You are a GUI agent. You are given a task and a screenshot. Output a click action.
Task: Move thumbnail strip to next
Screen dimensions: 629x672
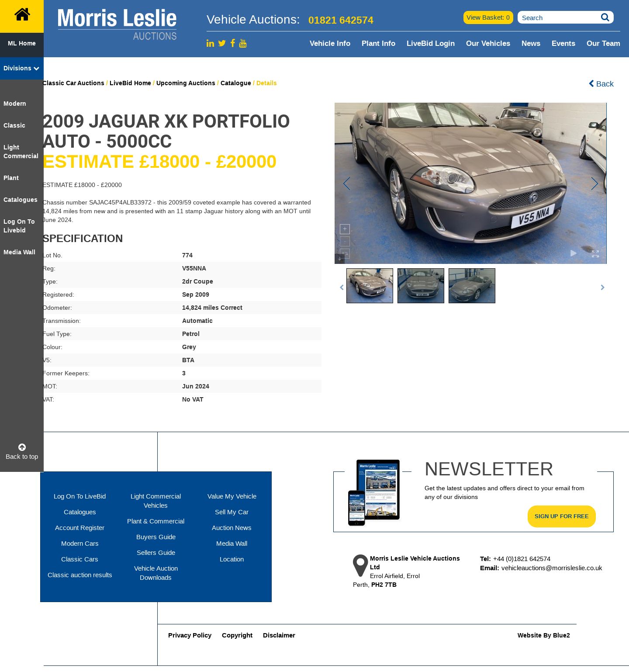pyautogui.click(x=602, y=287)
